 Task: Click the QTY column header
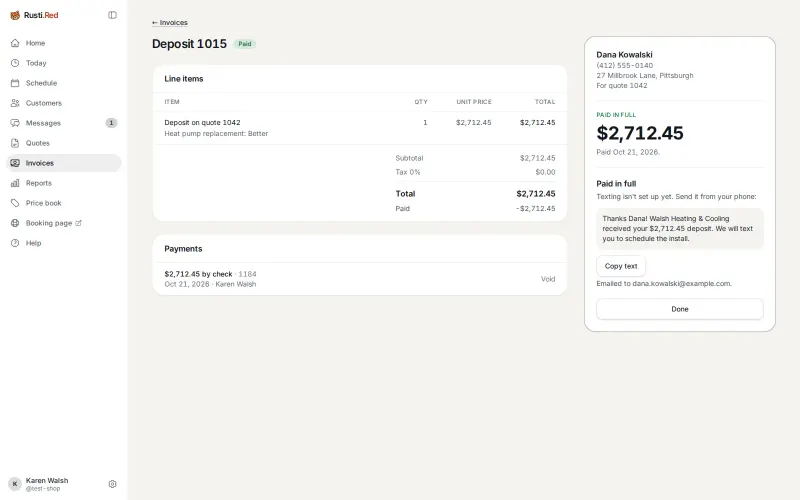tap(421, 102)
